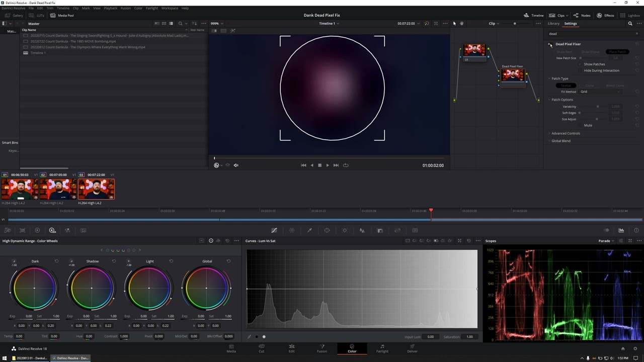Expand the Advanced Controls section
The width and height of the screenshot is (644, 362).
[x=549, y=133]
